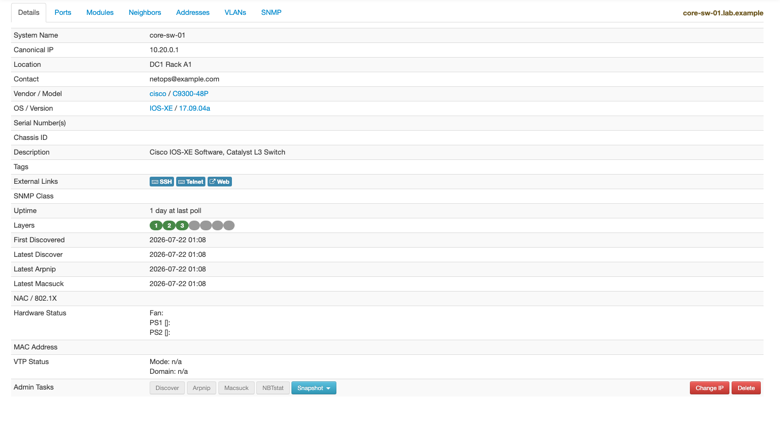The width and height of the screenshot is (780, 439).
Task: Open the IOS-XE link
Action: point(161,108)
